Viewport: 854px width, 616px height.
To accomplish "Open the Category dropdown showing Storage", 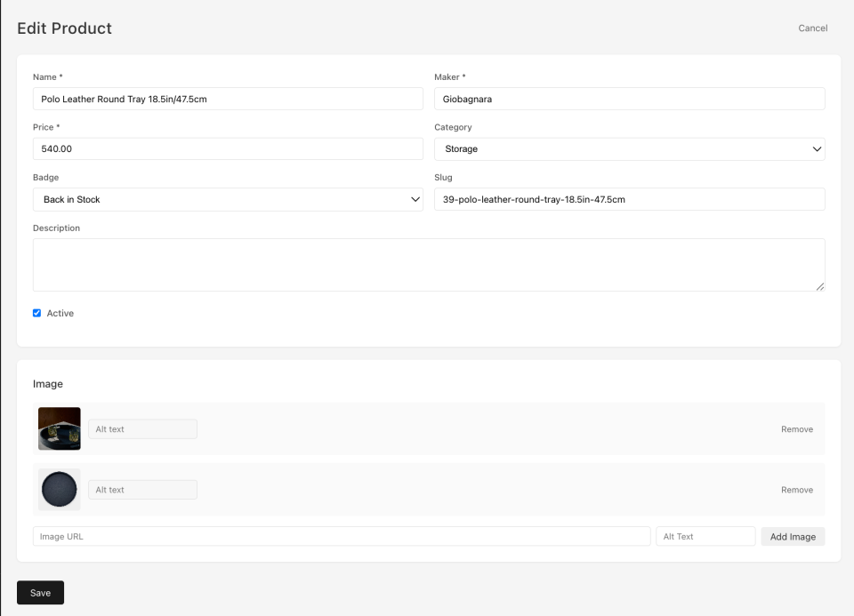I will tap(630, 149).
